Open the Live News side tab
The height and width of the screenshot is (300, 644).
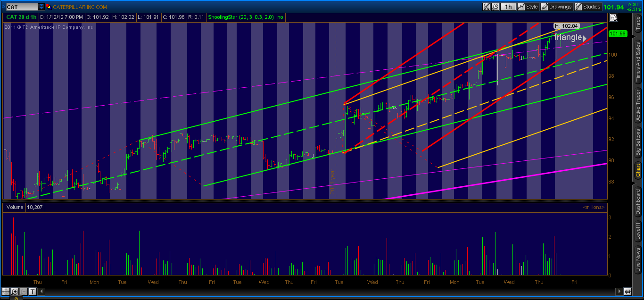click(x=638, y=260)
